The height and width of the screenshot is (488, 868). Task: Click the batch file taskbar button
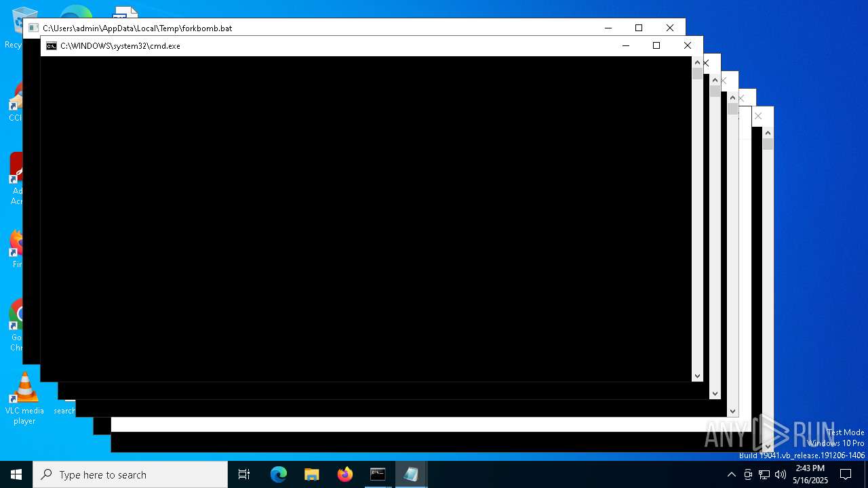pyautogui.click(x=411, y=474)
